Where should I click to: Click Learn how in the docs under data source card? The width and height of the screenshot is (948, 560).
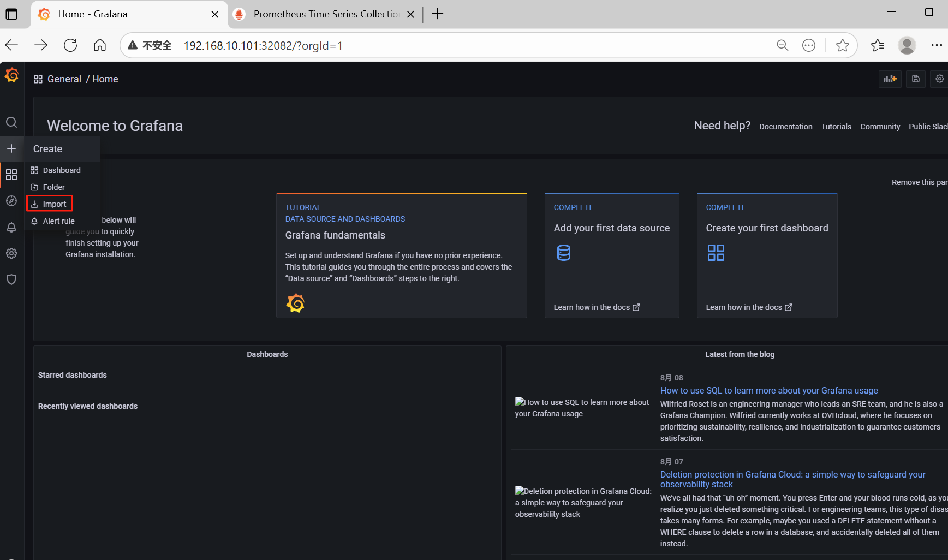pos(597,307)
